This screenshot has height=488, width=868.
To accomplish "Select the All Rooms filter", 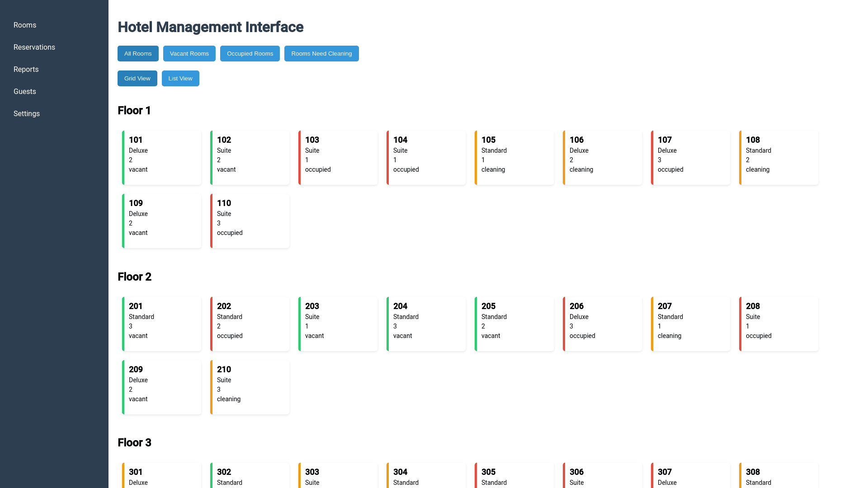I will coord(138,54).
